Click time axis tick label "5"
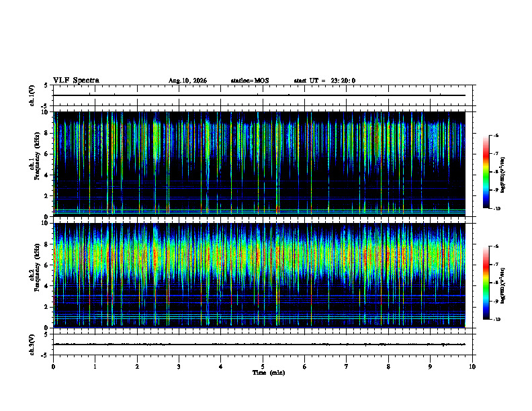The width and height of the screenshot is (532, 411). 263,367
